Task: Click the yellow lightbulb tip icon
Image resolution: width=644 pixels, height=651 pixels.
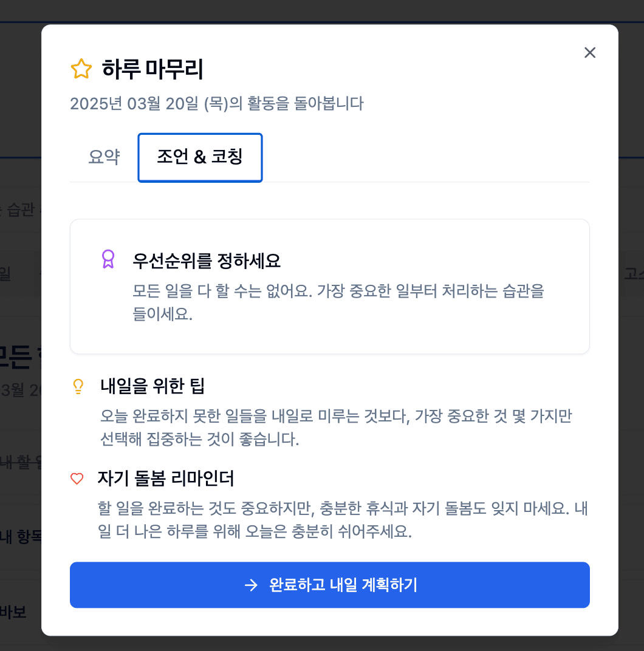Action: click(x=77, y=386)
